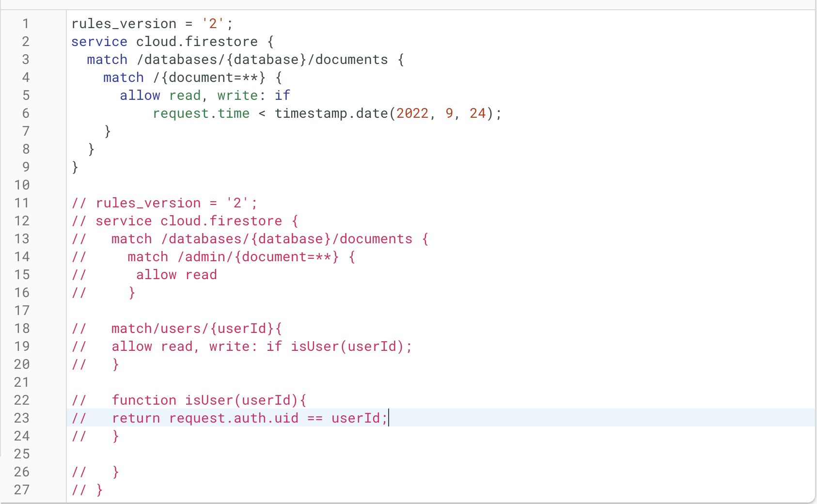Place cursor on 'rules_version' in line 1

[x=124, y=24]
